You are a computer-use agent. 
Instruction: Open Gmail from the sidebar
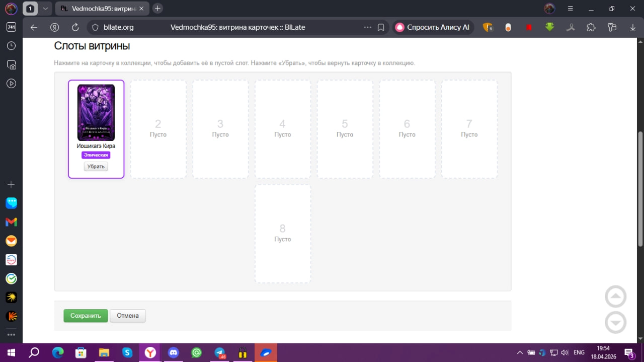[11, 222]
